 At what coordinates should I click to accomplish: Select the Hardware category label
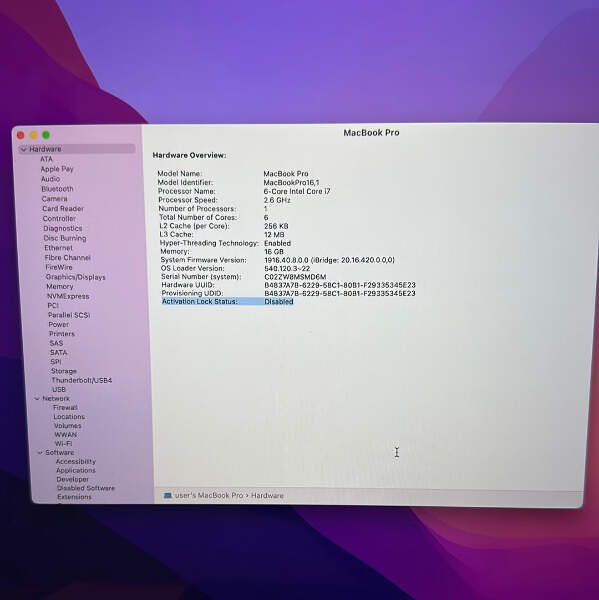(45, 149)
